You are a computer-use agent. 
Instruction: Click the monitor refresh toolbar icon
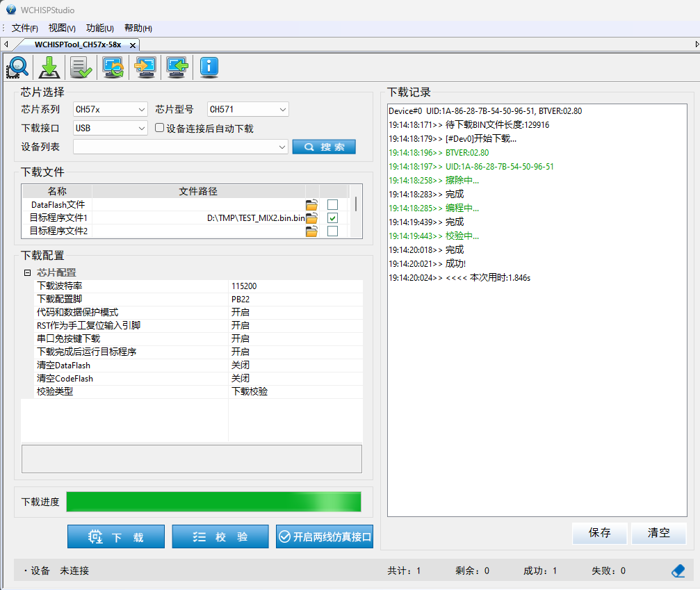tap(113, 67)
